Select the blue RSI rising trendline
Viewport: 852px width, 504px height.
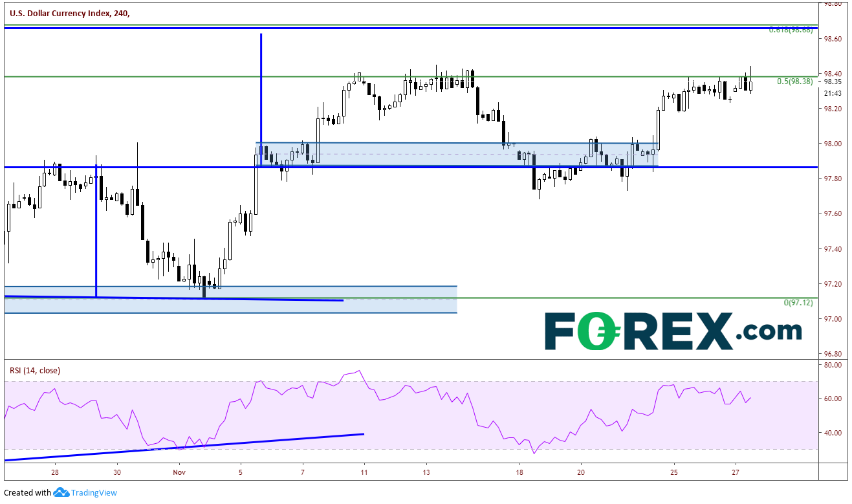(184, 447)
